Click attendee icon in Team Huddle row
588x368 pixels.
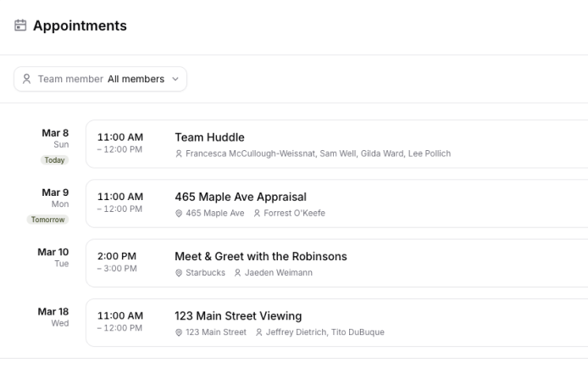coord(179,153)
